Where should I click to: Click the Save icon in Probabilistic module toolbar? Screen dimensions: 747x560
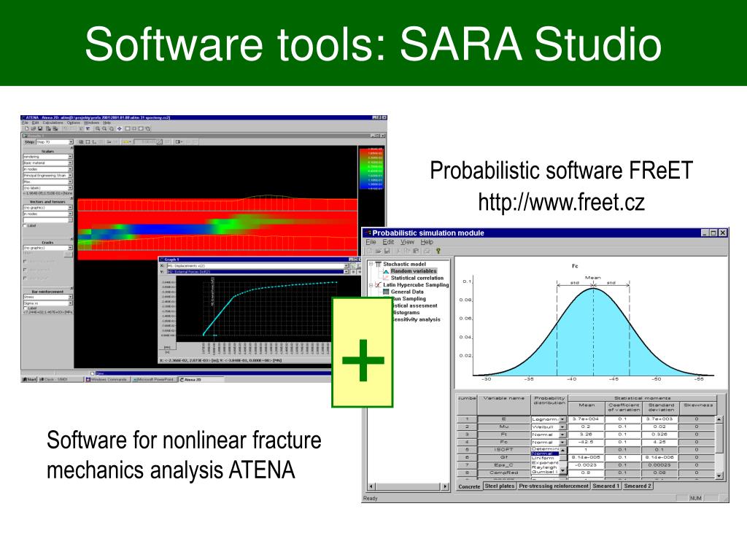click(x=387, y=251)
